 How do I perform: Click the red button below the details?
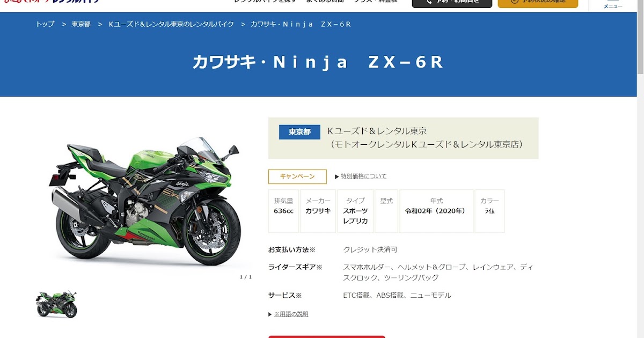pyautogui.click(x=327, y=337)
